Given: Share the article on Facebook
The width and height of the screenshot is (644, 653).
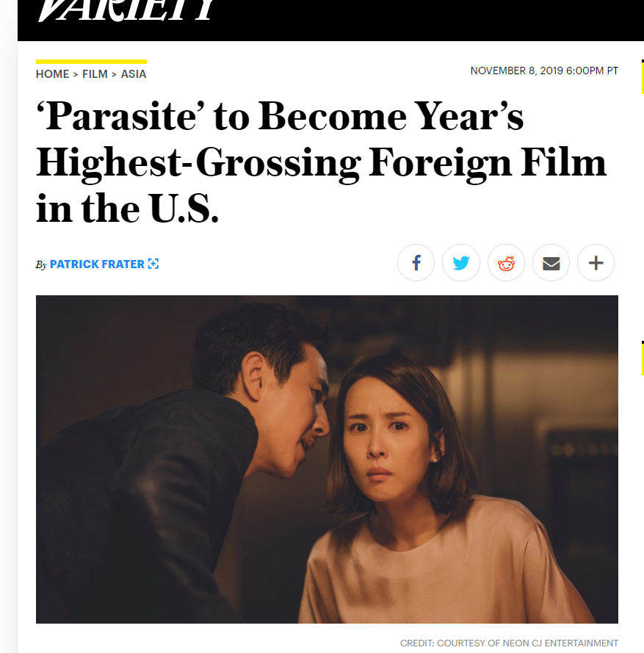Looking at the screenshot, I should [x=416, y=263].
